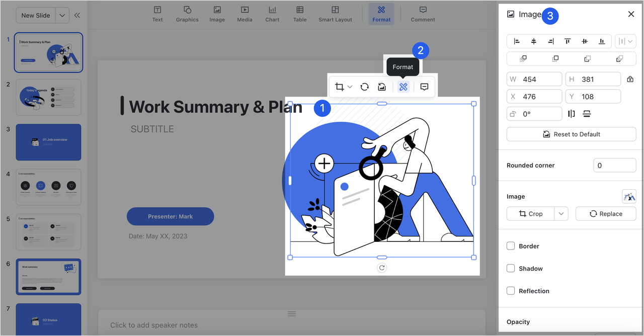Screen dimensions: 644x336
Task: Enable the Reflection checkbox
Action: (511, 291)
